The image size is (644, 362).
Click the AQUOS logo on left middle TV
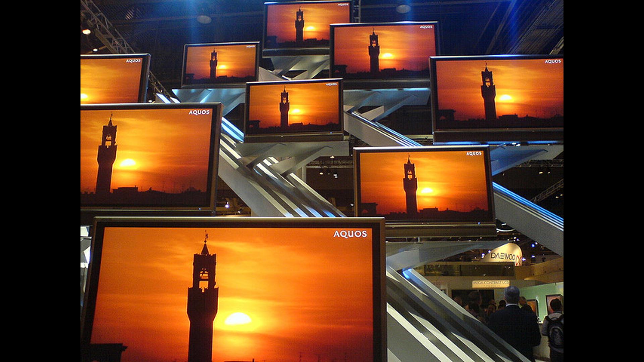199,112
